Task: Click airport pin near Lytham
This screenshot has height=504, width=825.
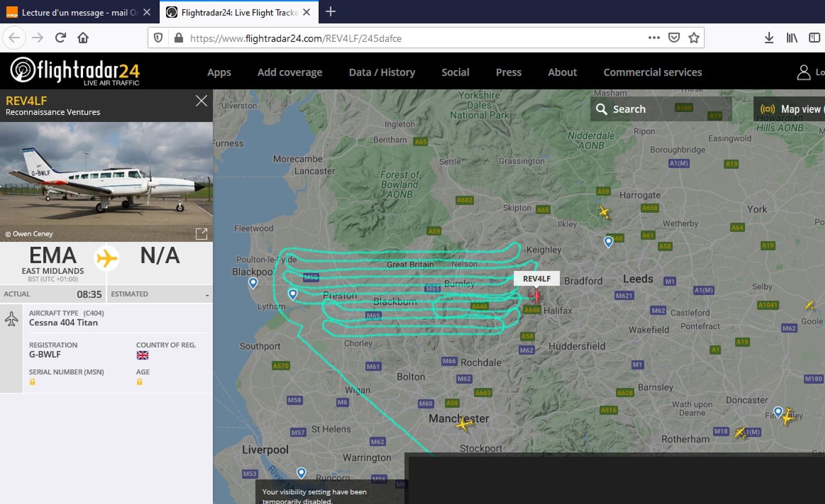Action: click(x=293, y=294)
